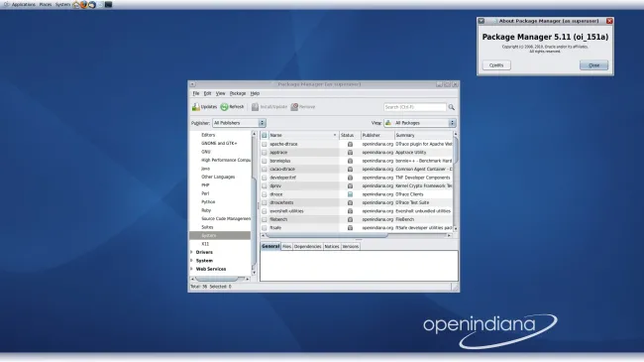Click the Credits button
Image resolution: width=644 pixels, height=362 pixels.
coord(496,65)
